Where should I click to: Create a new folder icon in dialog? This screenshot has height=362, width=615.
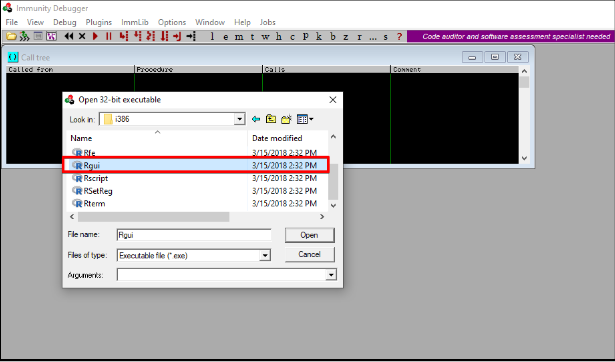(287, 119)
